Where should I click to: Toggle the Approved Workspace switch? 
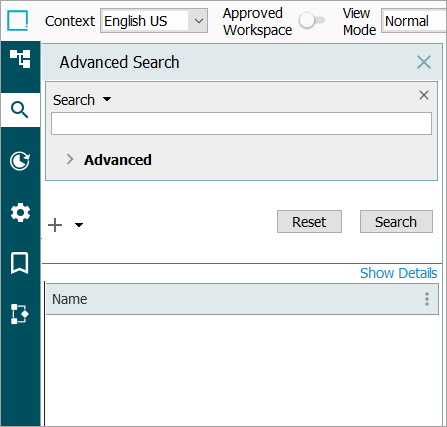[x=312, y=21]
